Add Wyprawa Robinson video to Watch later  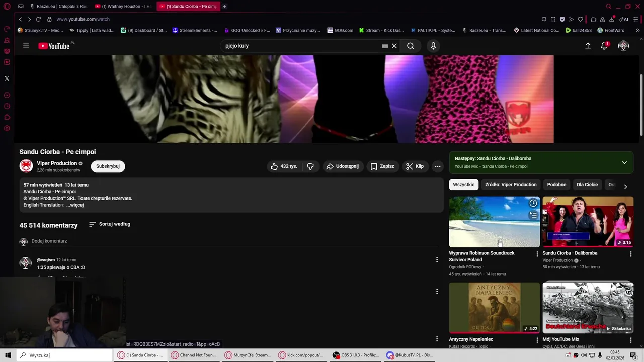coord(533,203)
